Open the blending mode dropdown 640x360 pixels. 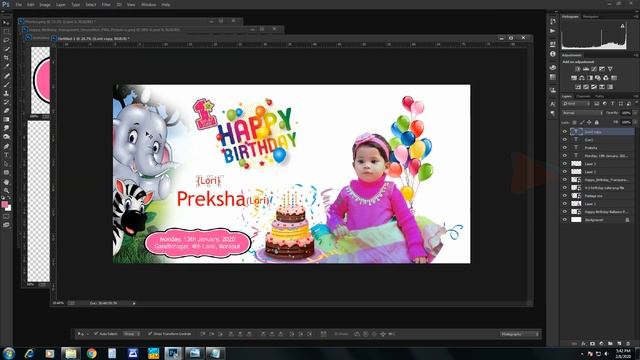click(582, 113)
